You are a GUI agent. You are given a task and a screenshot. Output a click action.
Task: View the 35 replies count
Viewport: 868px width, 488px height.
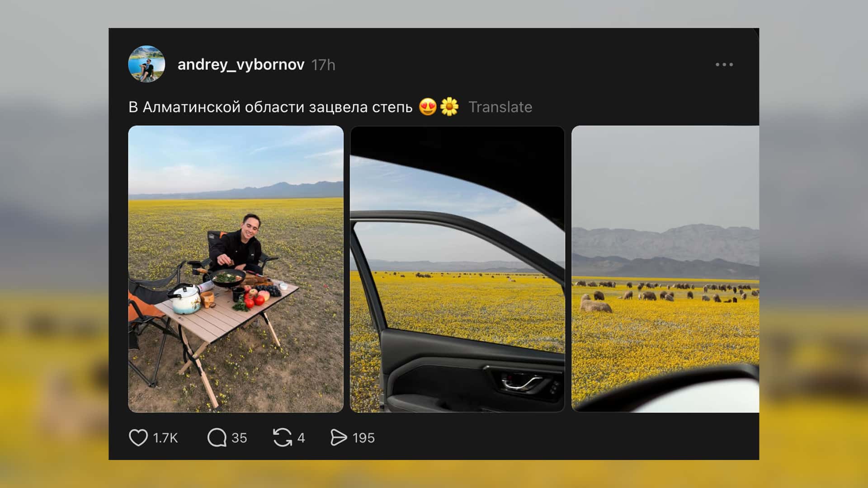[239, 438]
